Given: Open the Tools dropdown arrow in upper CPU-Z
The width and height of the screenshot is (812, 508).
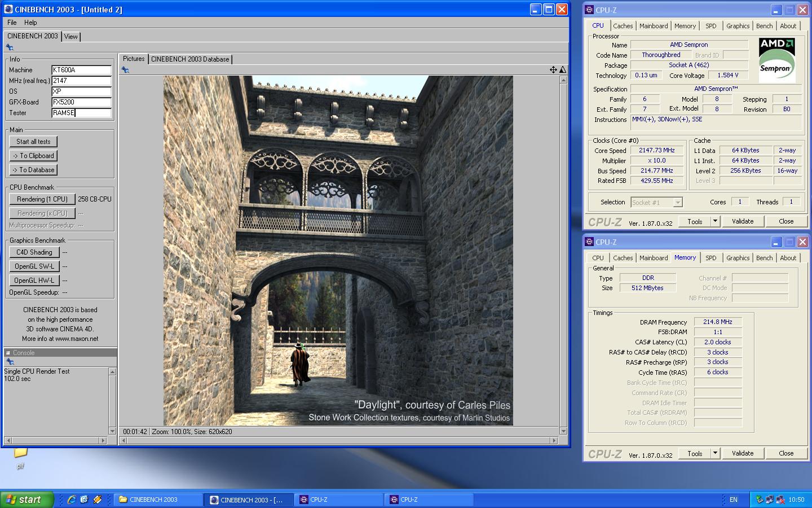Looking at the screenshot, I should click(x=715, y=221).
